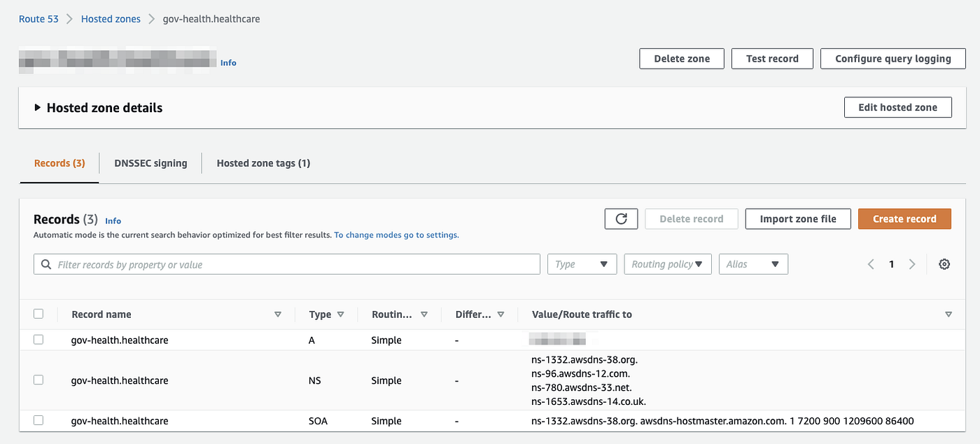This screenshot has width=980, height=444.
Task: Open Info link beside zone name
Action: 228,62
